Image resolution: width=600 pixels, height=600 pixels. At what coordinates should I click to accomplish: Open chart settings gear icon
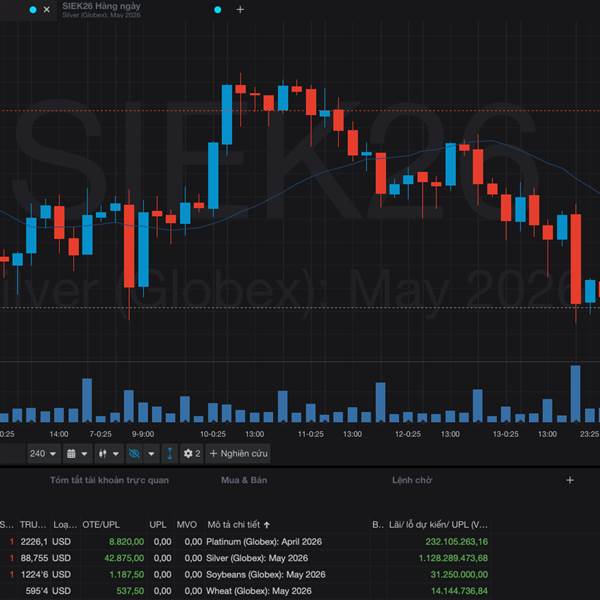click(x=188, y=453)
